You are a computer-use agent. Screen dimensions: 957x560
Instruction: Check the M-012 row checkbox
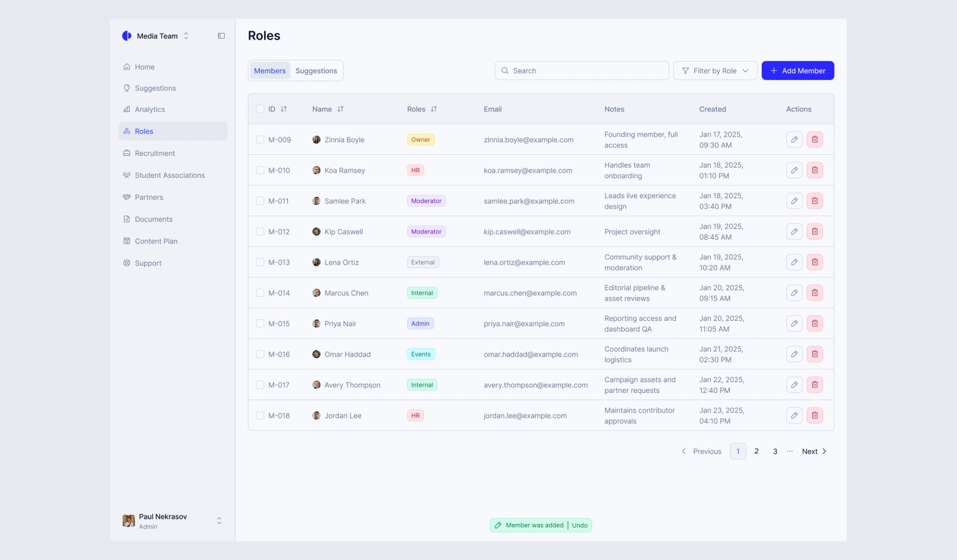tap(260, 232)
